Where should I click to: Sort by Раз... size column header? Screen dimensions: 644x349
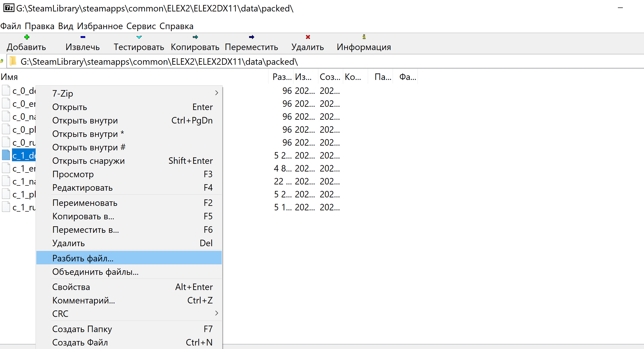pos(281,77)
